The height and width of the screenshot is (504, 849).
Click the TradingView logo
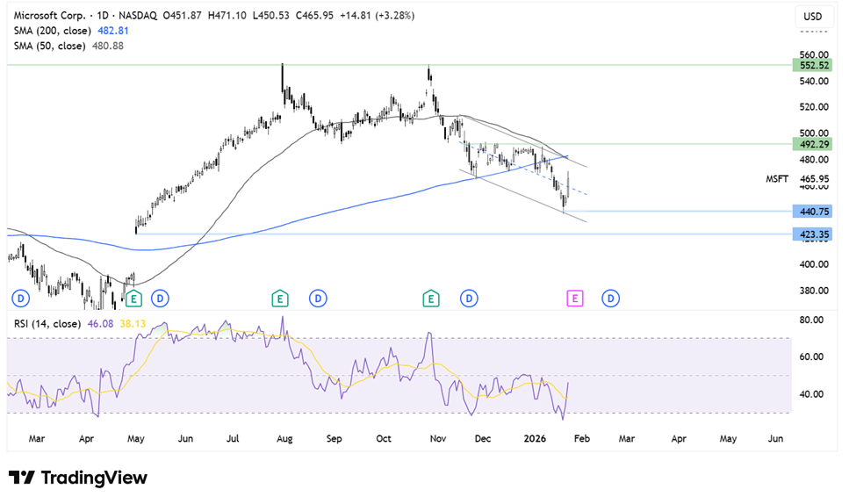click(78, 478)
